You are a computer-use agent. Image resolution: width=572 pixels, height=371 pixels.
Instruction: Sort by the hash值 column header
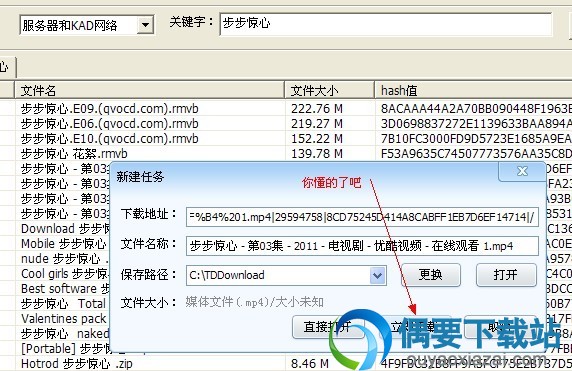[474, 90]
